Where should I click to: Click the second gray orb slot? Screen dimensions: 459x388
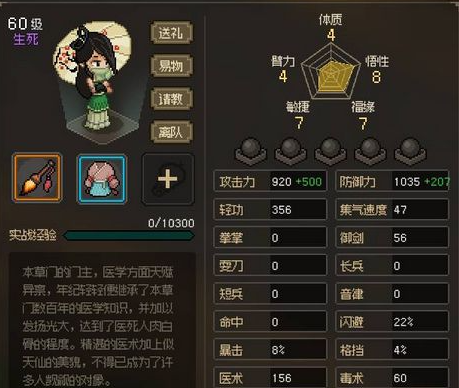[290, 151]
